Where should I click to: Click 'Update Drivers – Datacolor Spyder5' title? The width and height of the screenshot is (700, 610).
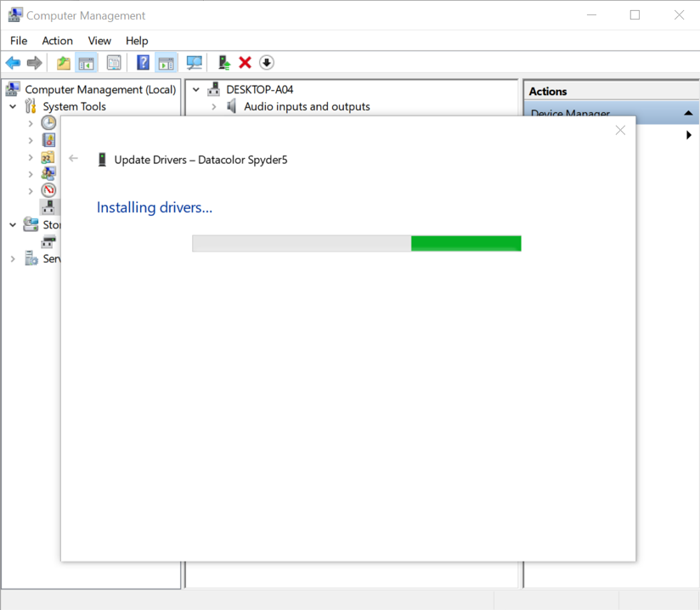pyautogui.click(x=200, y=160)
